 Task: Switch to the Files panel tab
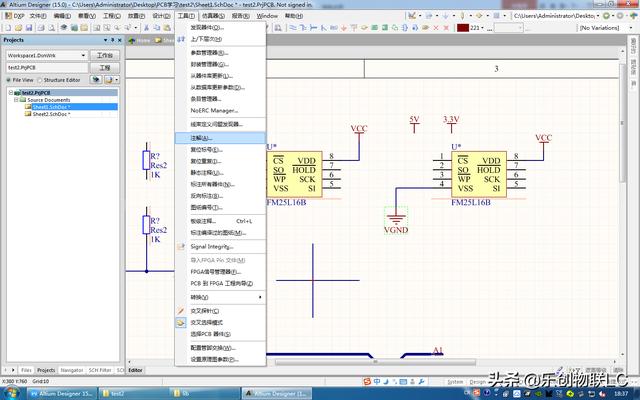point(26,370)
